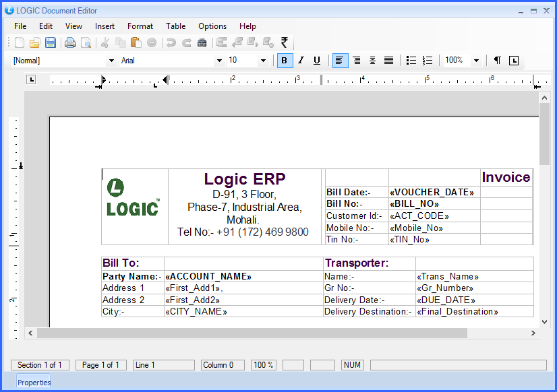This screenshot has width=557, height=392.
Task: Click the «CITY_NAME» merge field
Action: pyautogui.click(x=196, y=311)
